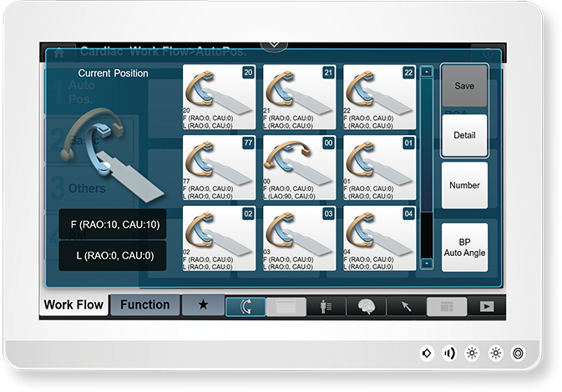Open the Detail button
Screen dimensions: 562x392
pyautogui.click(x=463, y=135)
